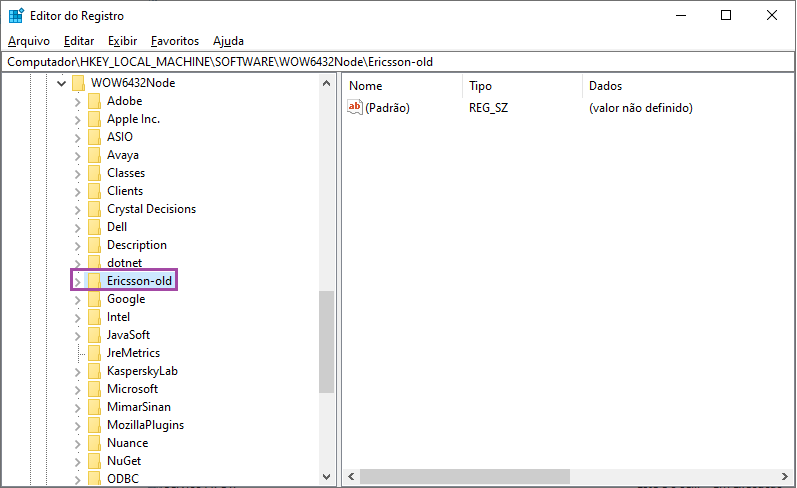
Task: Click the Apple Inc. folder icon
Action: tap(94, 119)
